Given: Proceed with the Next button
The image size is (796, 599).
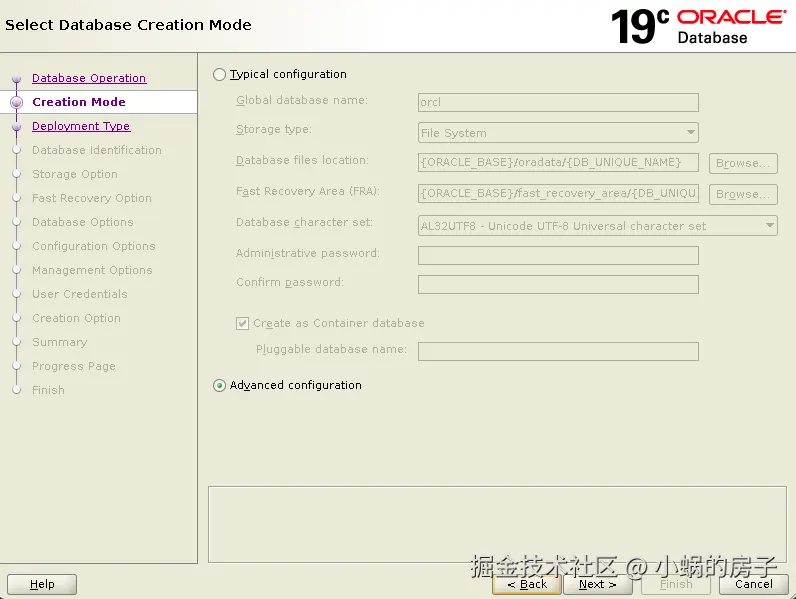Looking at the screenshot, I should [598, 584].
